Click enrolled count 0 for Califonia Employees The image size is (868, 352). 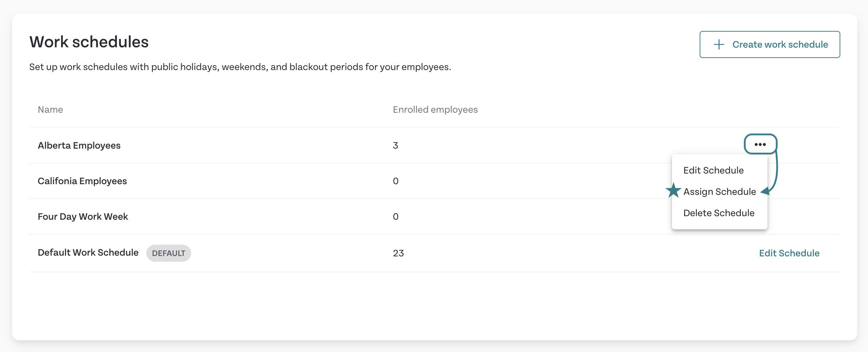coord(396,181)
